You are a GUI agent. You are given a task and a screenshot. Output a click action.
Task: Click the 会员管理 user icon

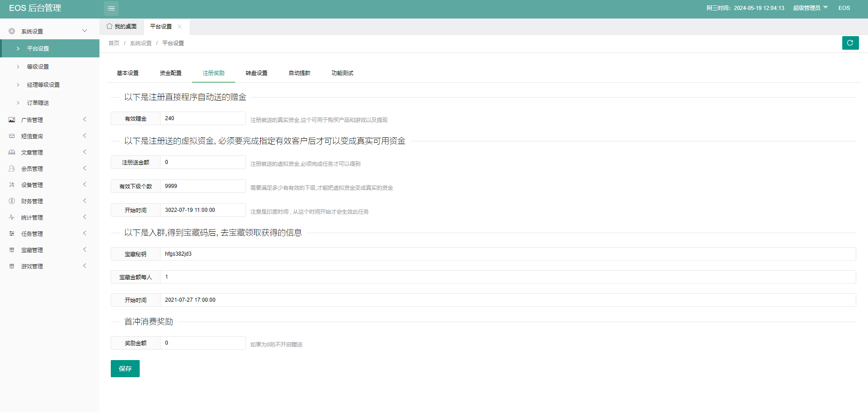12,169
